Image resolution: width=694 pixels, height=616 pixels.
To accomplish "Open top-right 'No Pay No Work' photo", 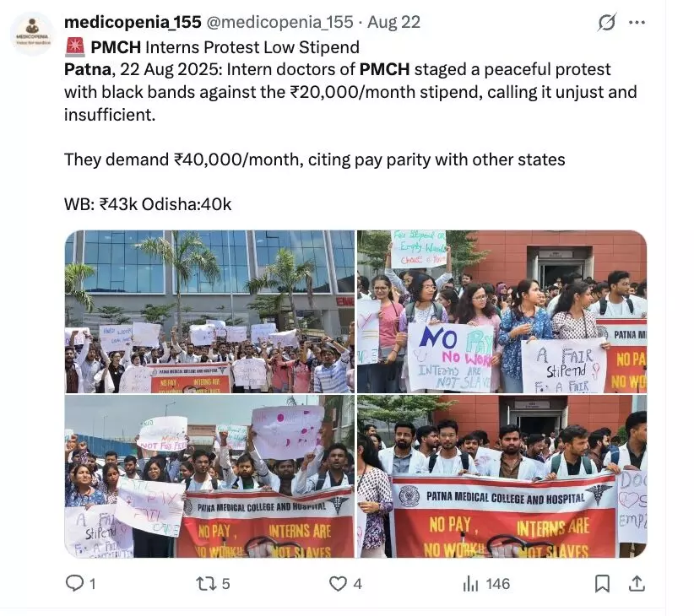I will tap(502, 311).
